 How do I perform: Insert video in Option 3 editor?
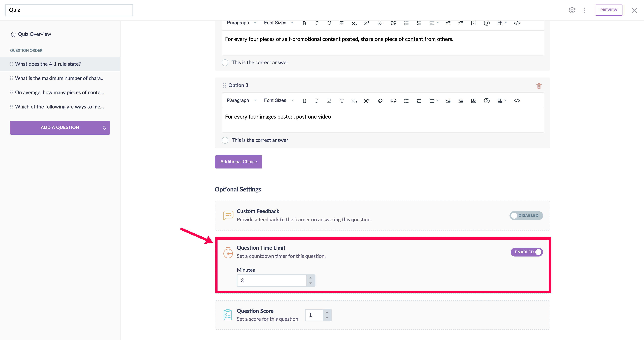487,101
